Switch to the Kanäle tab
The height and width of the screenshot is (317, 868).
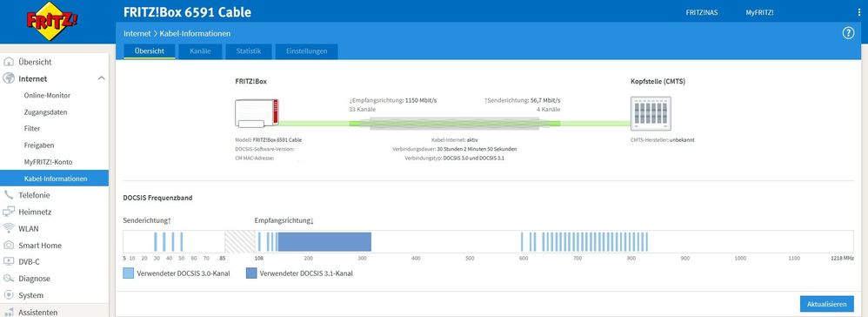[x=200, y=51]
